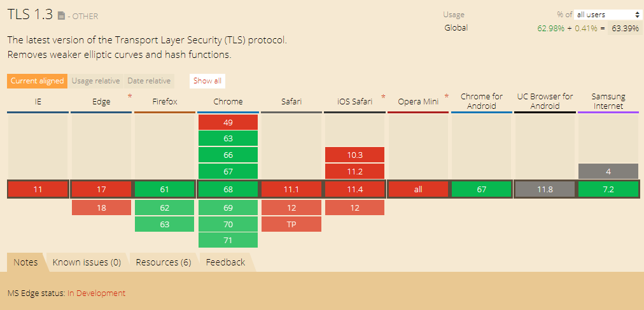Click the Safari TP version cell

point(291,224)
